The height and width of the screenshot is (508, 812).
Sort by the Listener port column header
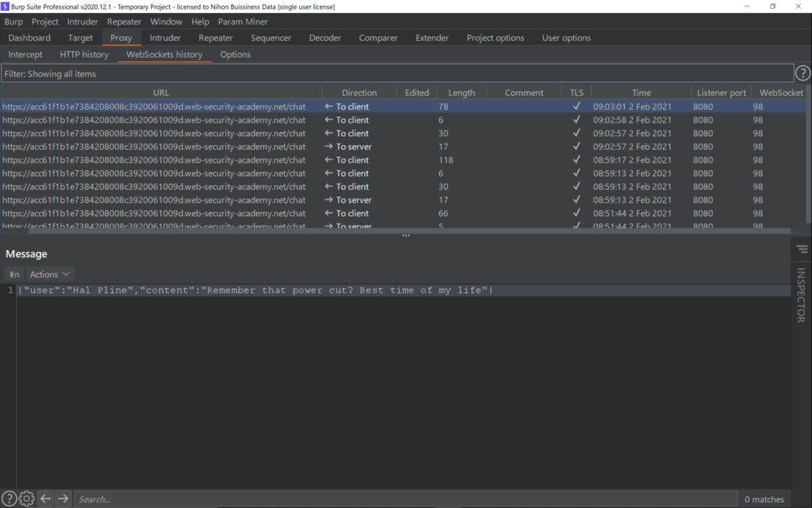[x=721, y=93]
